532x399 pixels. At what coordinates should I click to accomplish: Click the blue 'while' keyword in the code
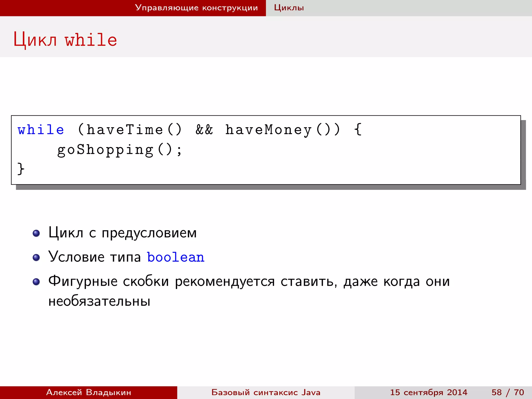point(41,130)
